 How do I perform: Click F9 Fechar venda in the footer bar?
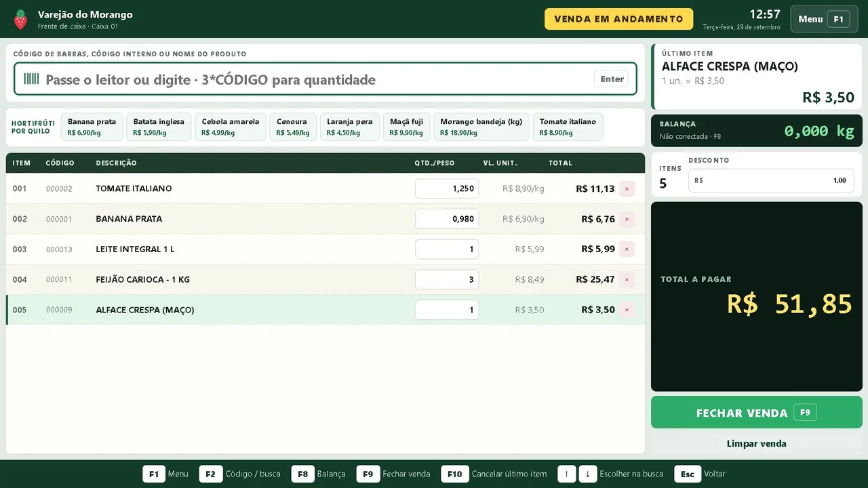394,474
